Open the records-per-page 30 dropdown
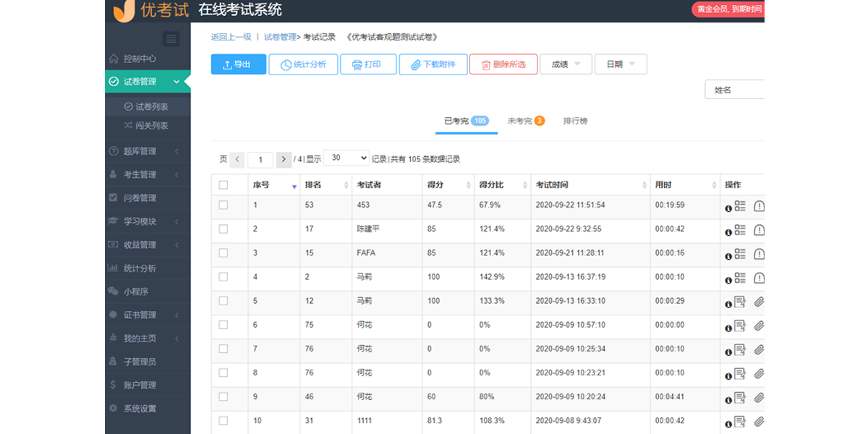868x434 pixels. 346,158
